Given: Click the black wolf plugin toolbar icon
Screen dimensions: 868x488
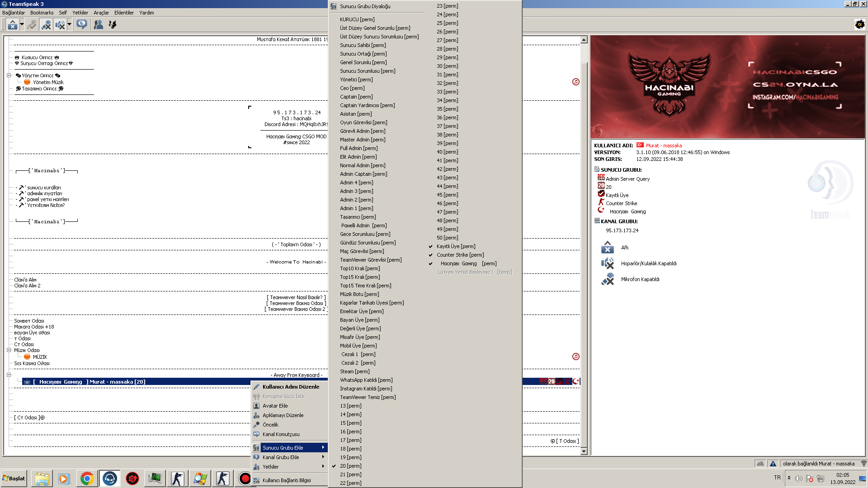Looking at the screenshot, I should pos(113,25).
